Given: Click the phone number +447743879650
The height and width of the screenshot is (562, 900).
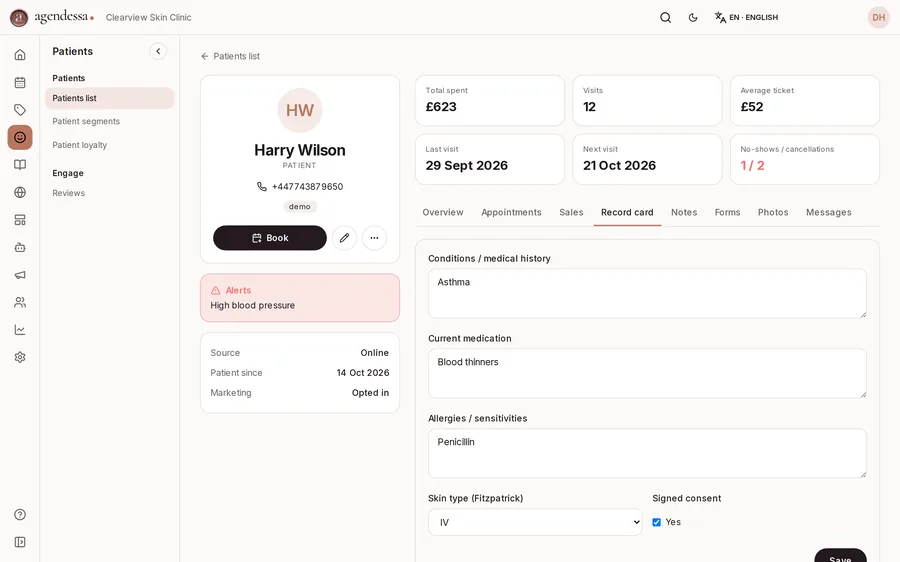Looking at the screenshot, I should tap(308, 187).
